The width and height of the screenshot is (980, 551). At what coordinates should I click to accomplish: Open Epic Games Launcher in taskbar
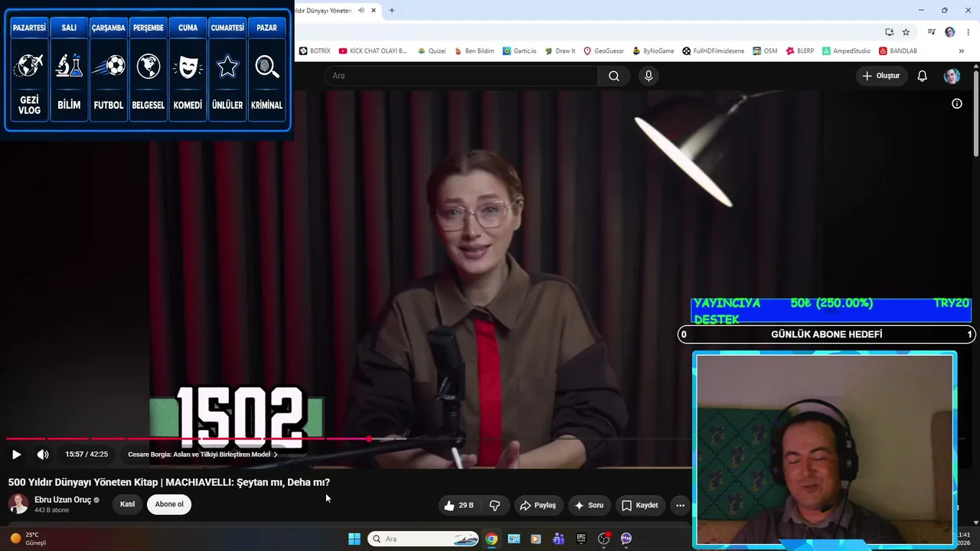581,539
